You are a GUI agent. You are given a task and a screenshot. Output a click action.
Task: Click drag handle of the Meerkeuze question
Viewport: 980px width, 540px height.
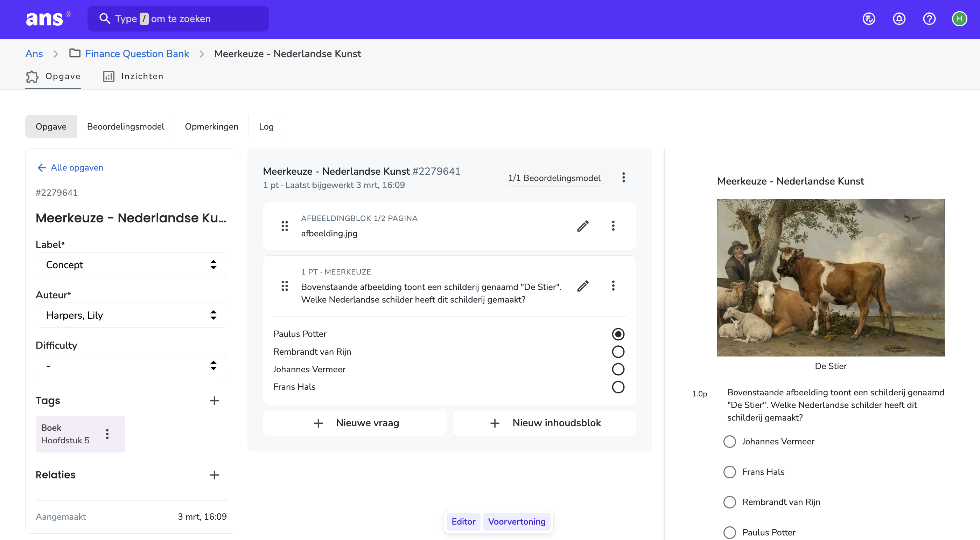285,286
